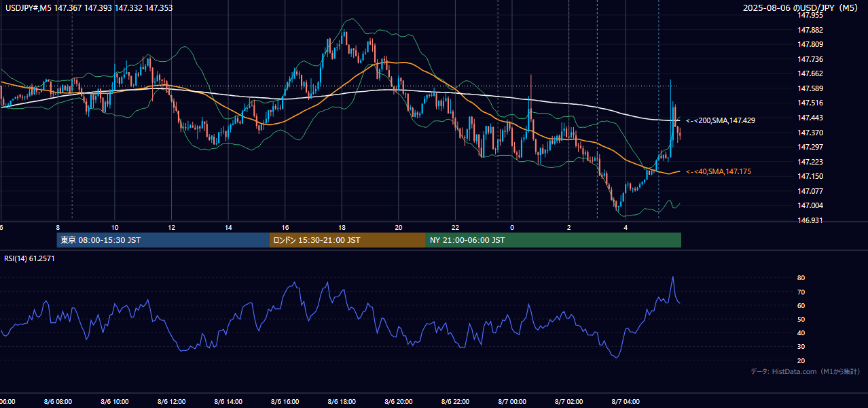868x408 pixels.
Task: Click the 147.004 price axis label
Action: coord(810,205)
